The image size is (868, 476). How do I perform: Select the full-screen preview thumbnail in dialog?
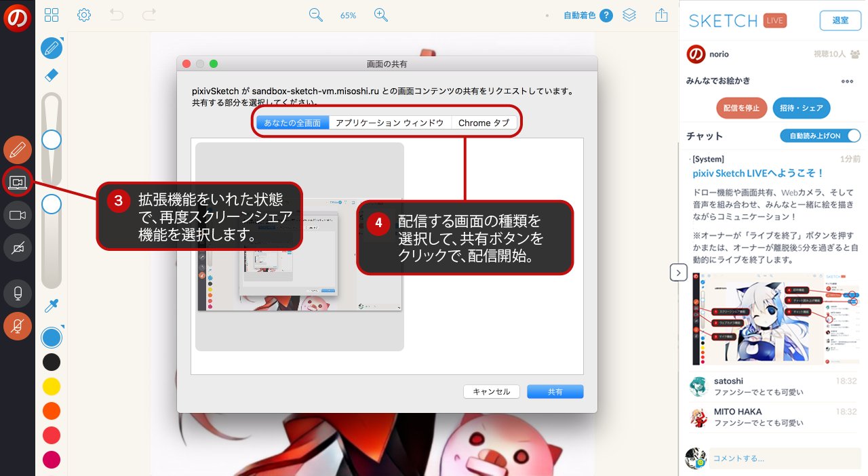[300, 247]
